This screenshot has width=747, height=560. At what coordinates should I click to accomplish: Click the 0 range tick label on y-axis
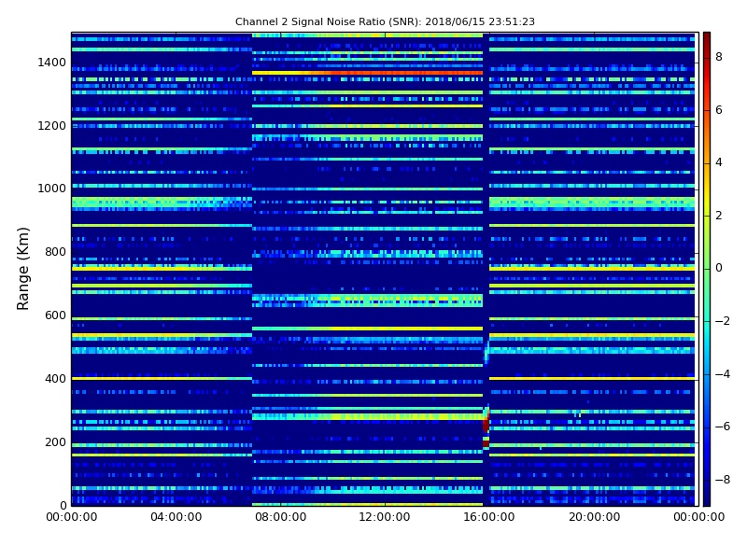63,505
